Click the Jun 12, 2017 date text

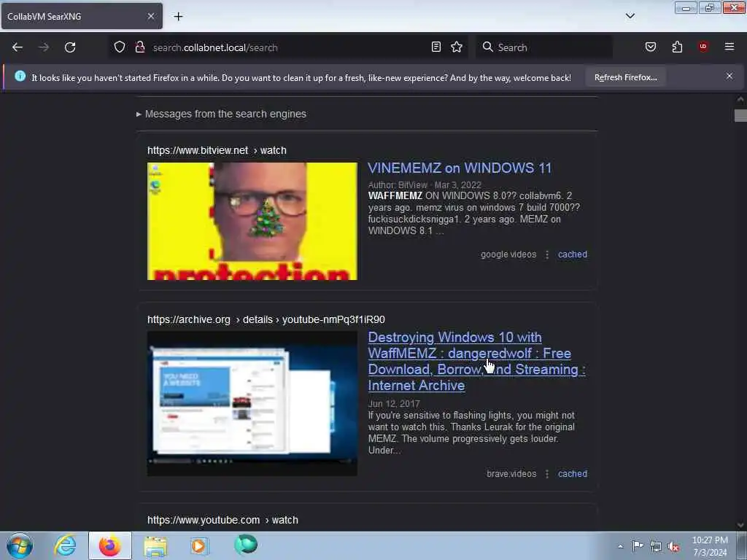(394, 404)
